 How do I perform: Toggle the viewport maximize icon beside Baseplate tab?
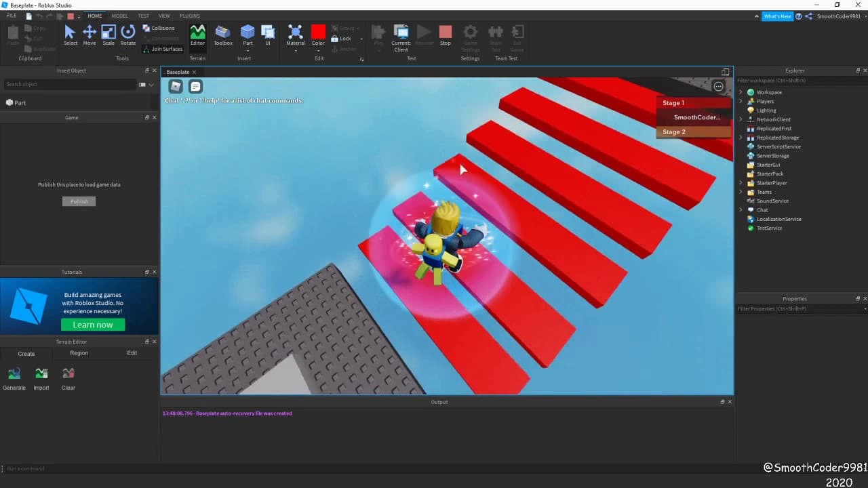[x=725, y=72]
